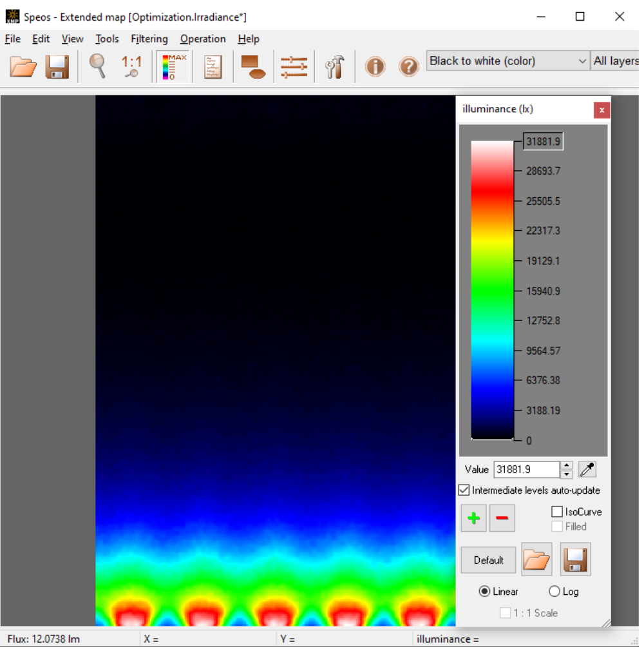The width and height of the screenshot is (644, 649).
Task: Toggle the color scale MAX level icon
Action: coord(174,66)
